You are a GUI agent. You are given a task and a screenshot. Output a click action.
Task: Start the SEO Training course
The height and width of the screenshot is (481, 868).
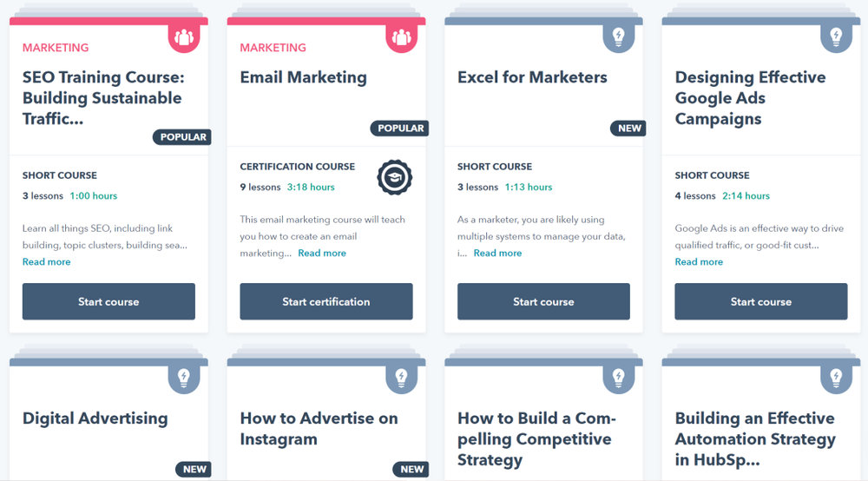tap(108, 301)
